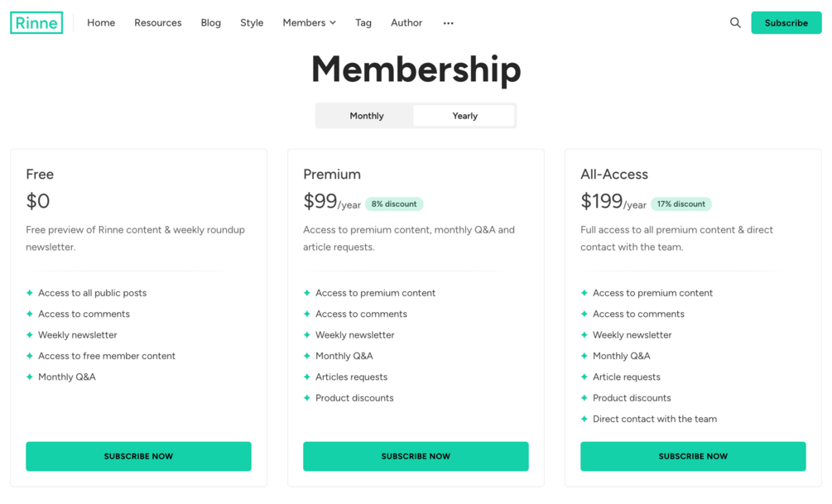Select Yearly billing option
This screenshot has height=504, width=832.
(x=464, y=116)
